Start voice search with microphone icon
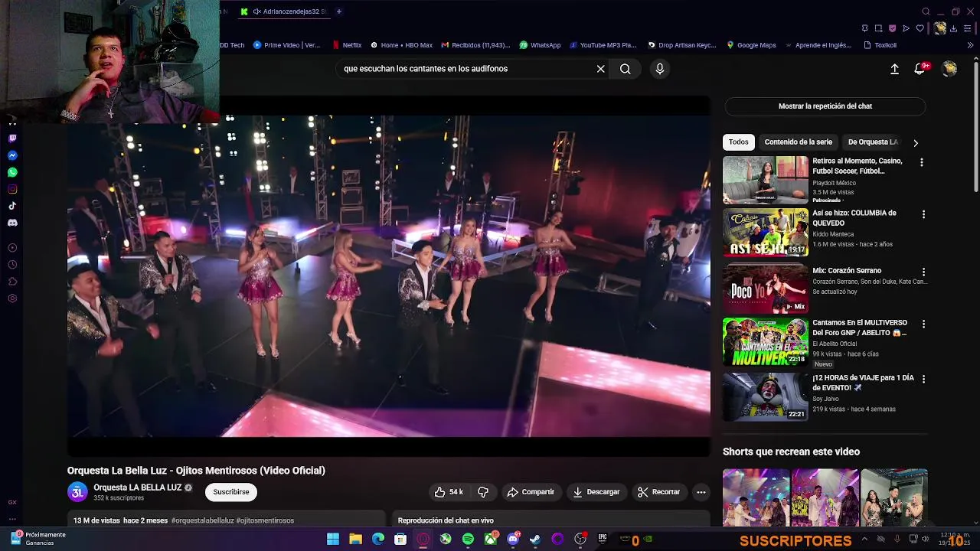The width and height of the screenshot is (980, 551). (660, 69)
